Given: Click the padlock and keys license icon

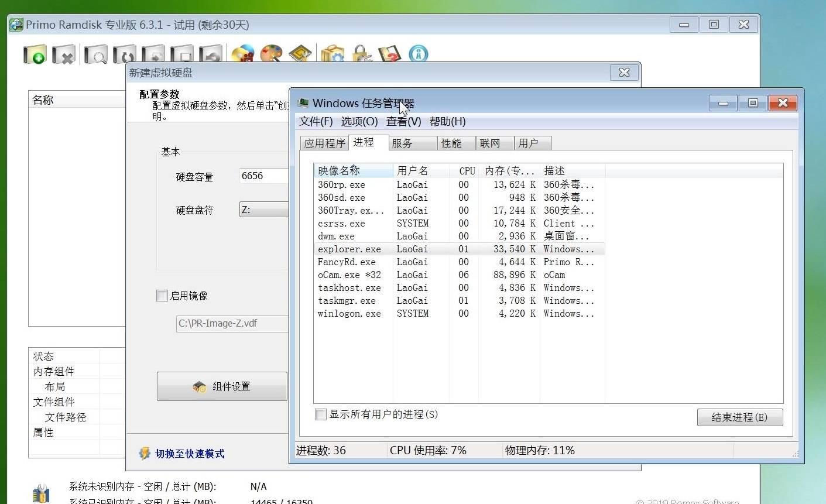Looking at the screenshot, I should click(x=361, y=54).
